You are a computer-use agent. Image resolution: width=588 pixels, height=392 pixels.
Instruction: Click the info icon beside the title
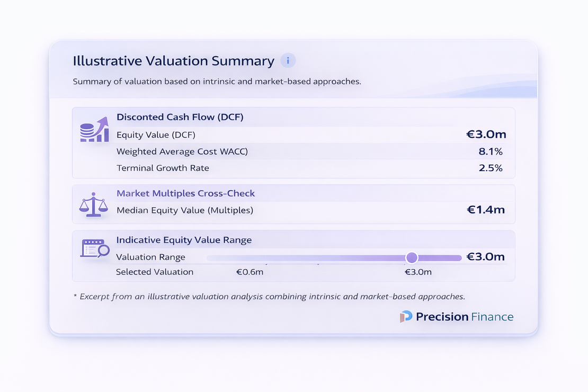pyautogui.click(x=288, y=61)
